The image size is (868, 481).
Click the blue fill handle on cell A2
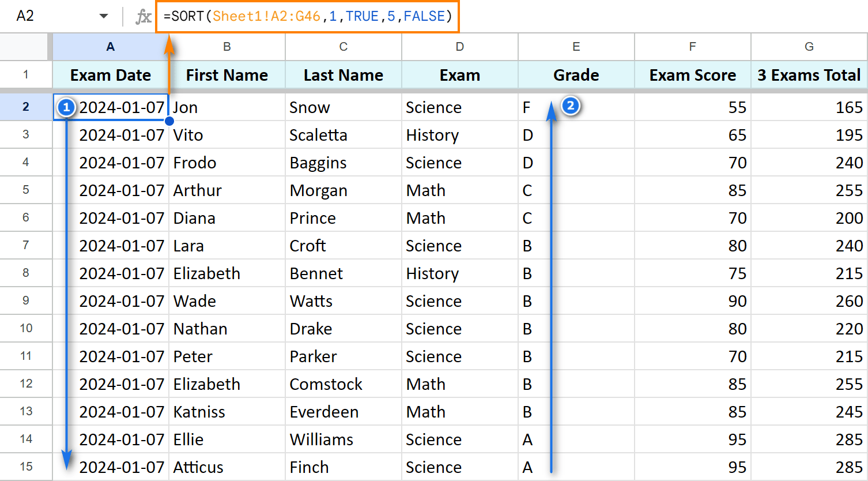[169, 121]
